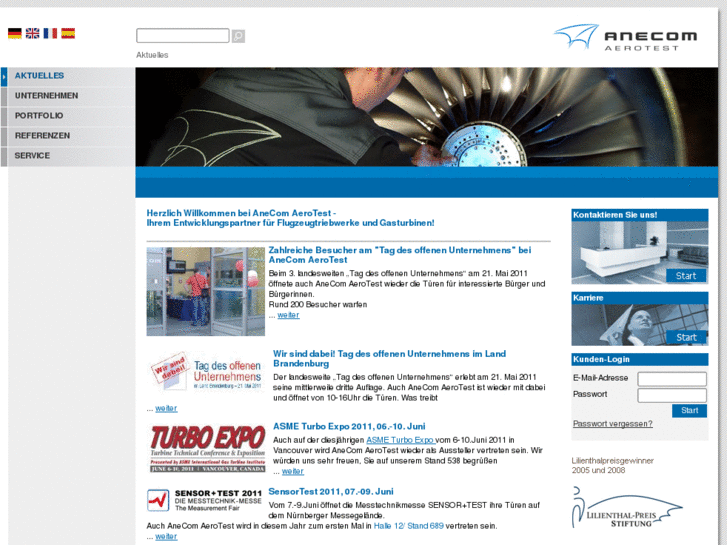This screenshot has height=545, width=727.
Task: Click 'weiter' under the SensorTest article
Action: point(166,536)
